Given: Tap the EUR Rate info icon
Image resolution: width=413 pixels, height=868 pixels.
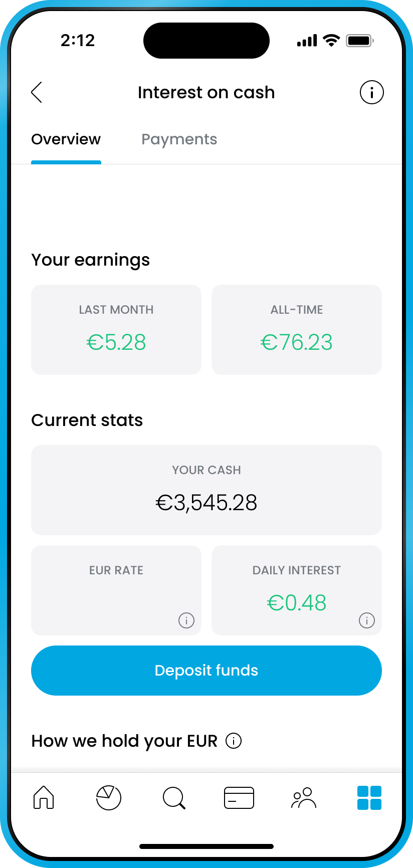Looking at the screenshot, I should pos(186,620).
